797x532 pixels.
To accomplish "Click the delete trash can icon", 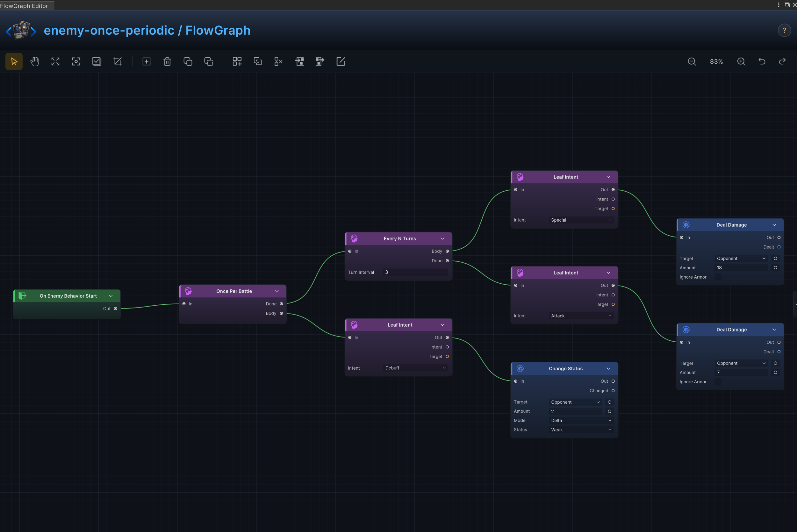I will click(167, 61).
